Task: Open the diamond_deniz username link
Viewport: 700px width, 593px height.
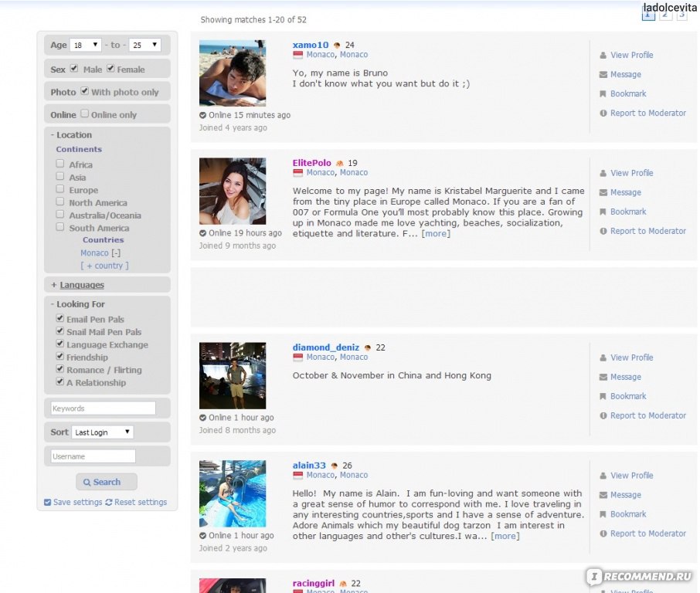Action: 326,347
